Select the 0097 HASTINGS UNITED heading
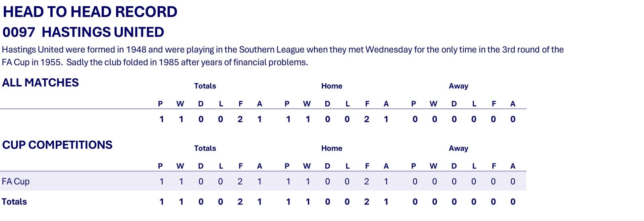Viewport: 644px width, 221px height. [83, 32]
